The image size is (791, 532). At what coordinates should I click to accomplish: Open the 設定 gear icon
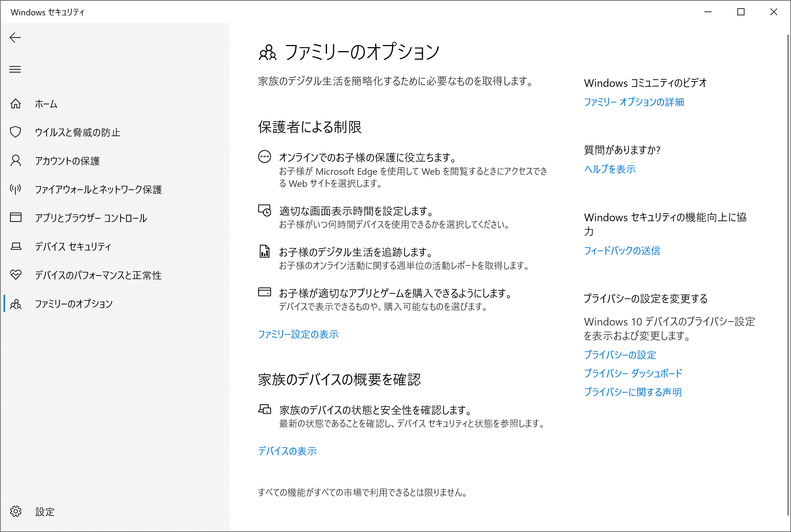(15, 512)
